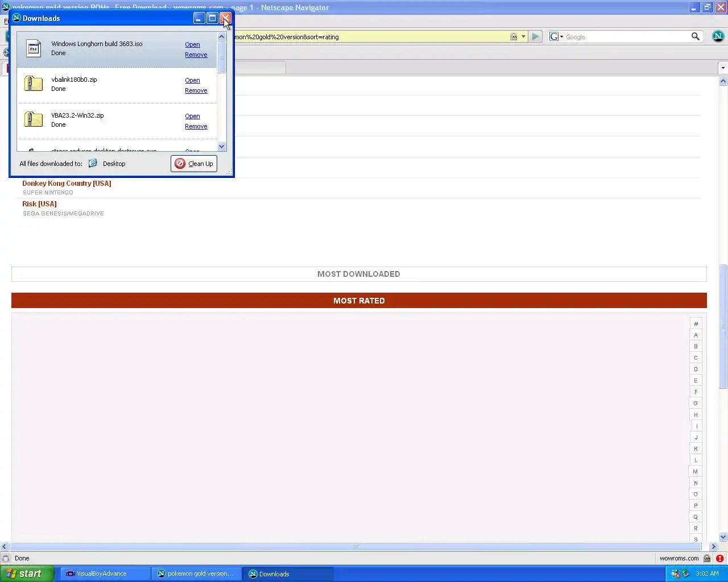Switch to VisualBoyAdvance in taskbar
728x582 pixels.
105,573
